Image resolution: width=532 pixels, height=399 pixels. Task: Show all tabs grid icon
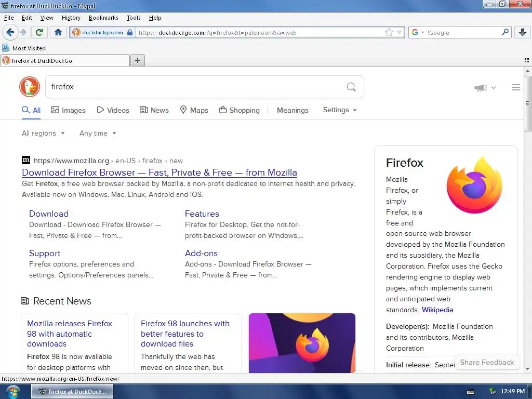click(527, 60)
